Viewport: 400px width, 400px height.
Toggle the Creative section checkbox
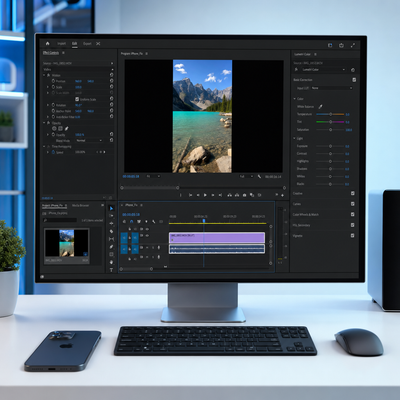pos(353,193)
